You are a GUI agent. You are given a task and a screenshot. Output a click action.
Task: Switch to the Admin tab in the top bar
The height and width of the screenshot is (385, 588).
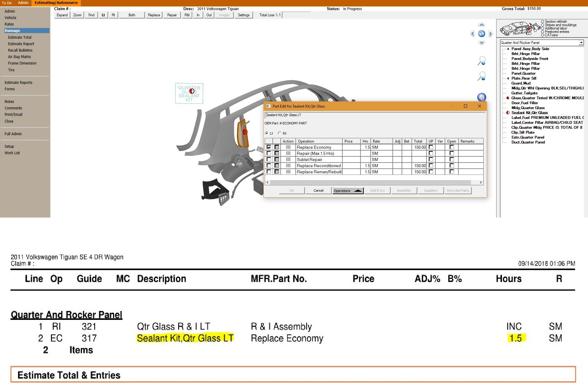point(23,3)
